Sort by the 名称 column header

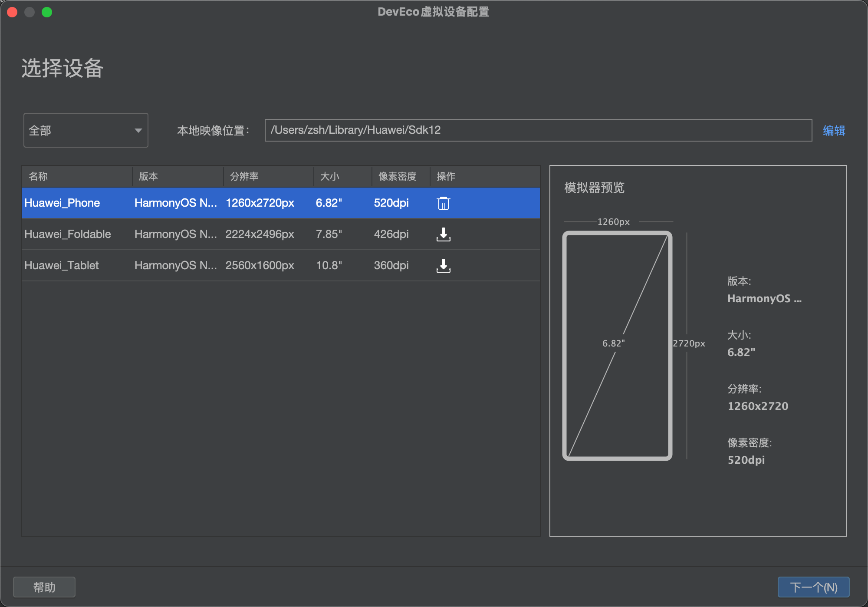coord(38,176)
